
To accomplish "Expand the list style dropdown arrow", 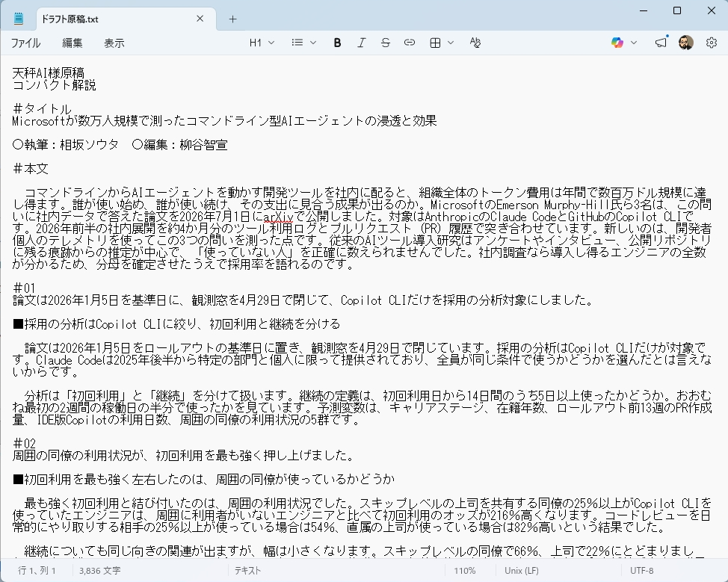I will click(313, 43).
